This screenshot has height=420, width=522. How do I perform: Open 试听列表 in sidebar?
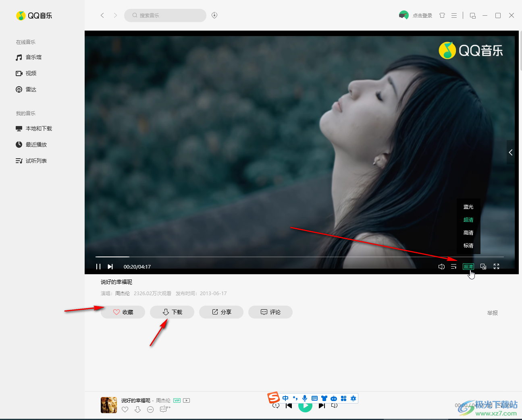31,161
